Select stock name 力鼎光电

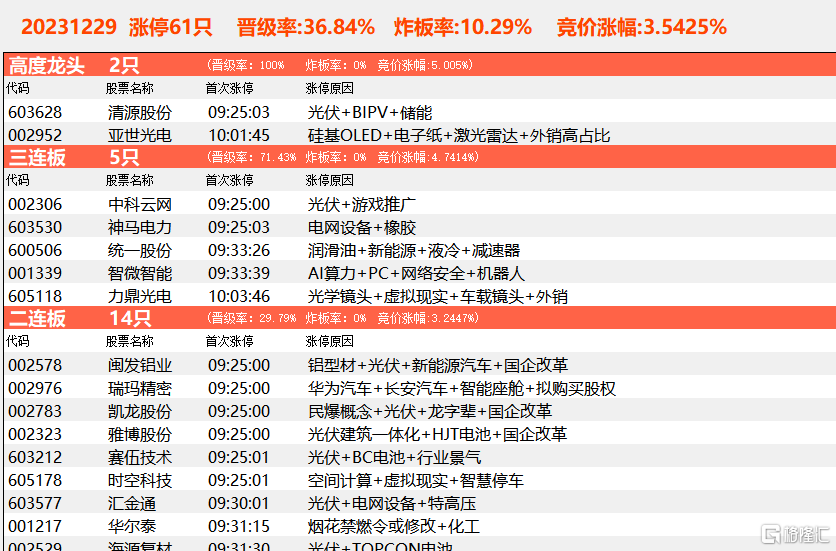140,296
